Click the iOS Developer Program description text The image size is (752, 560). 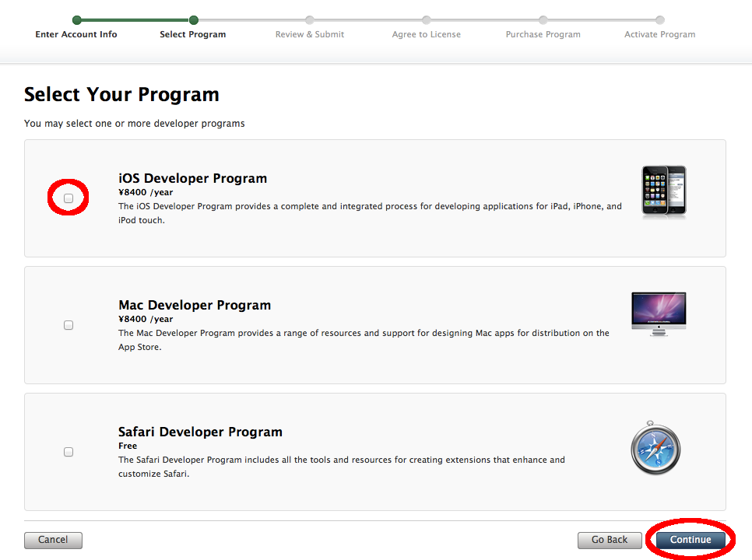(x=370, y=213)
